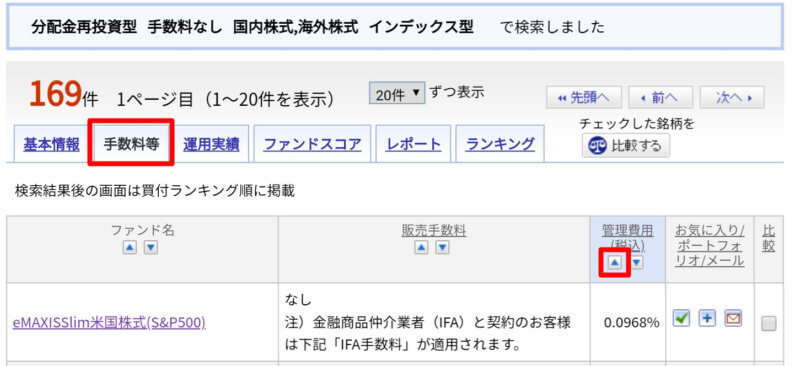The image size is (800, 366).
Task: Open the ファンドスコア tab
Action: pos(312,144)
